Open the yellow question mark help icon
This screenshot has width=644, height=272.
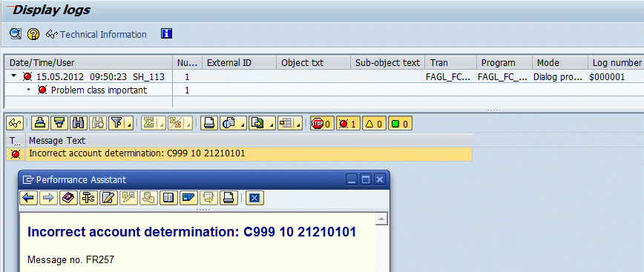coord(33,34)
